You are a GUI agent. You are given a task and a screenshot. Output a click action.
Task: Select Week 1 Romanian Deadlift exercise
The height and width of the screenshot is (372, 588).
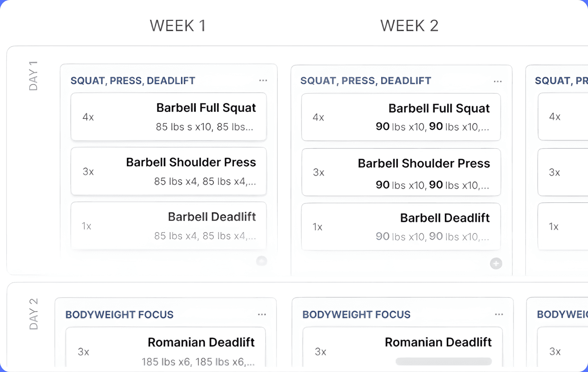click(166, 348)
